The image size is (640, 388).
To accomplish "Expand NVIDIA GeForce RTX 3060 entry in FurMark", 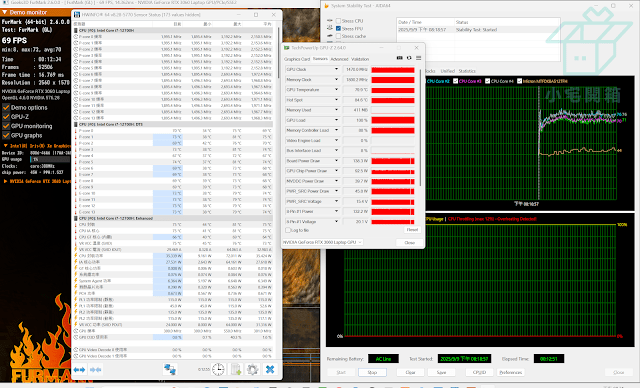I will (x=5, y=181).
